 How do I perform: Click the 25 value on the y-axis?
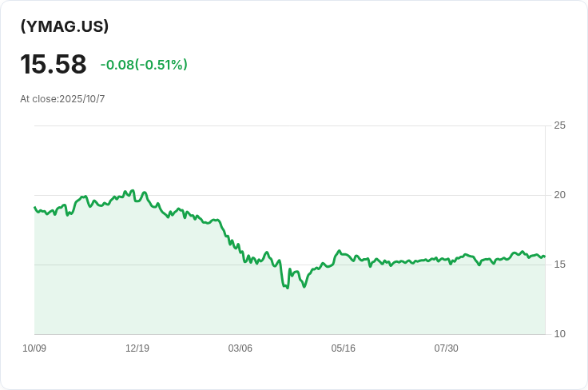coord(559,125)
